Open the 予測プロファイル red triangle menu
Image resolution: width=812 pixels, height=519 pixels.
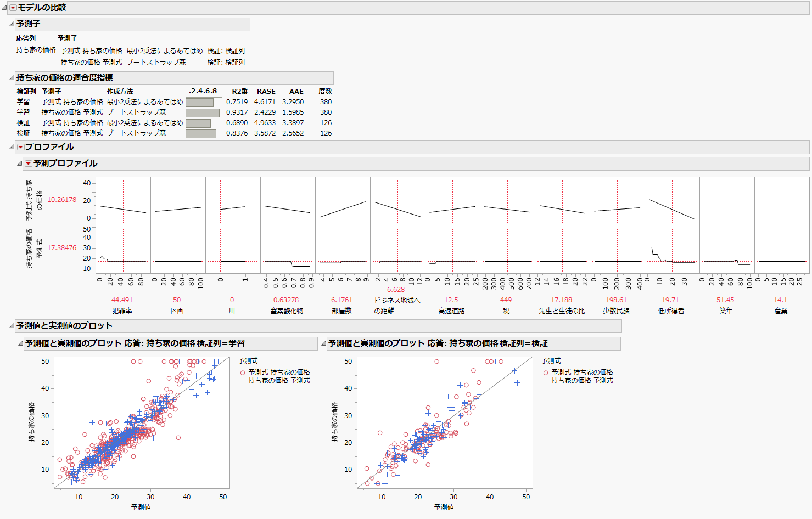coord(28,163)
